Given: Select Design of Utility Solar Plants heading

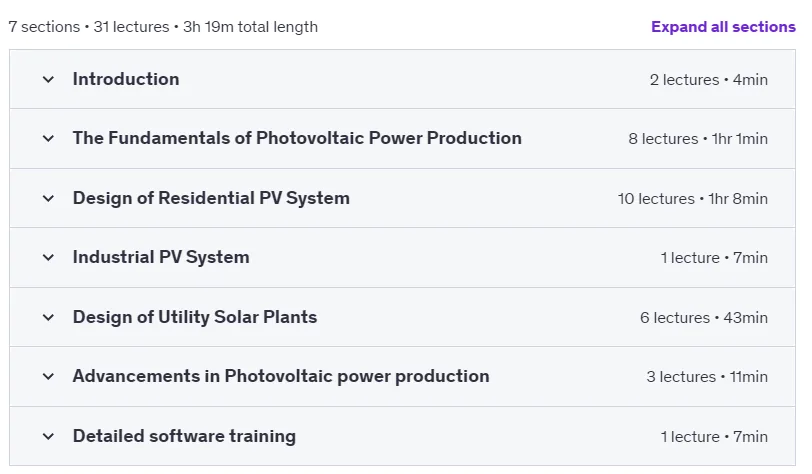Looking at the screenshot, I should coord(195,317).
